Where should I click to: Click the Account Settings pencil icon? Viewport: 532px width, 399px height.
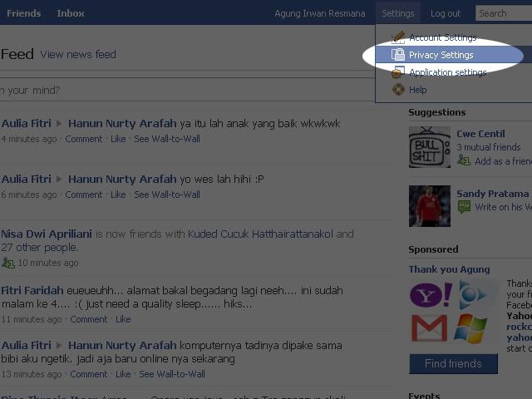point(398,37)
